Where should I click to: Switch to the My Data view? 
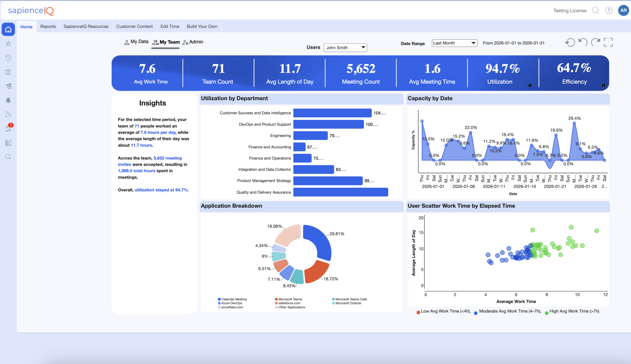click(136, 42)
